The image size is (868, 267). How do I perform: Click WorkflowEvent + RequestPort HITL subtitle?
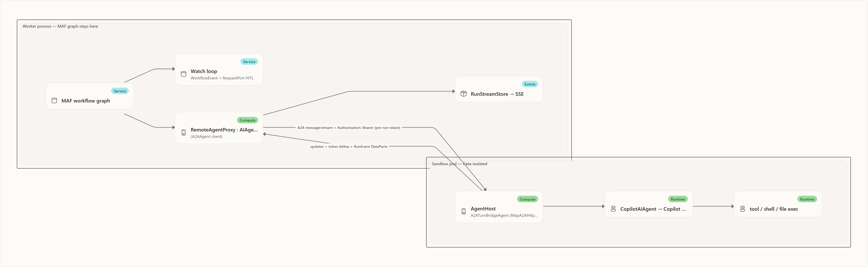[222, 78]
